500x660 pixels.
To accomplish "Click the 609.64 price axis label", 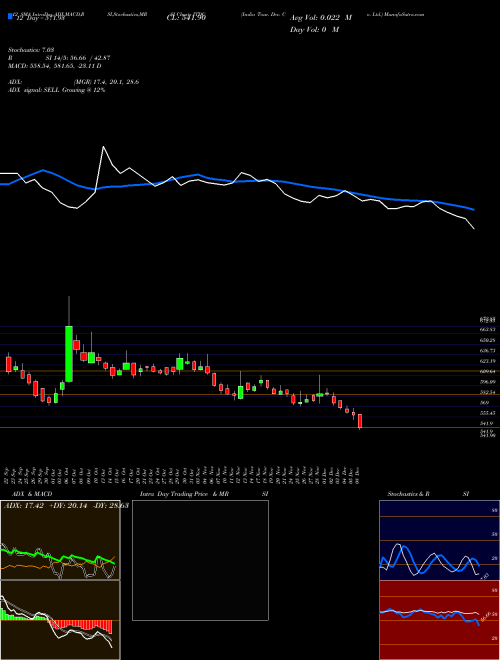I will click(489, 371).
